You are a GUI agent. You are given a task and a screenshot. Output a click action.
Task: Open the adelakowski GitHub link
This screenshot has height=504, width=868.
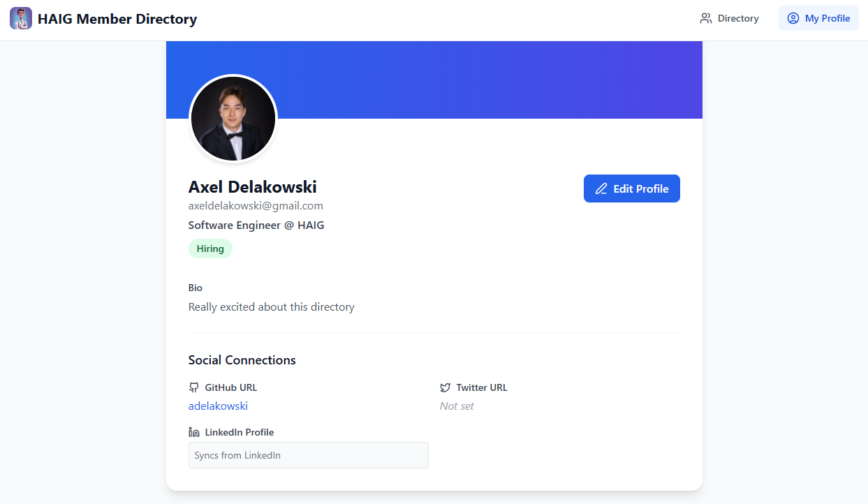pyautogui.click(x=217, y=406)
